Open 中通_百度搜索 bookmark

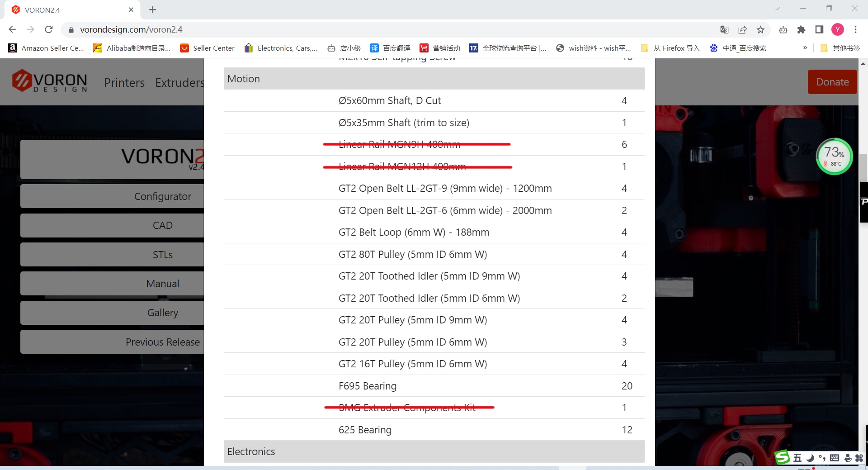click(738, 48)
